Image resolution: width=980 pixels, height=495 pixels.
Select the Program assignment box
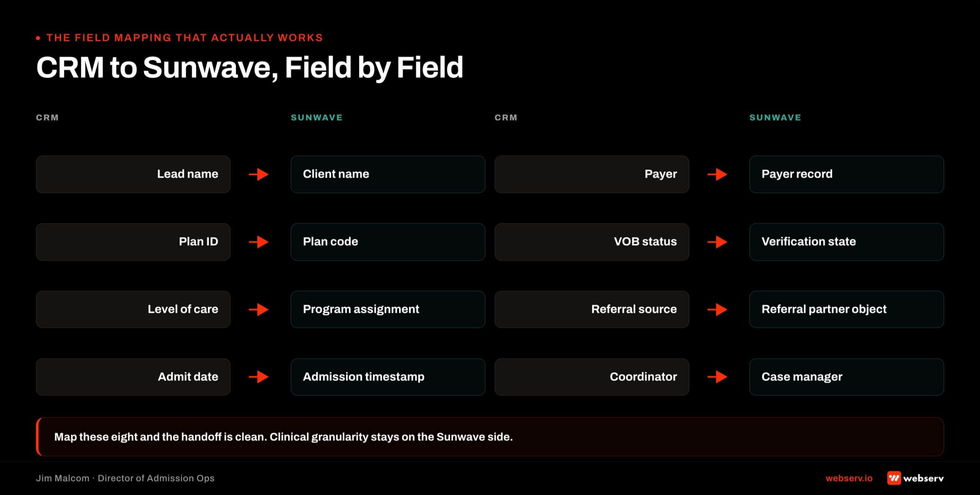coord(388,309)
